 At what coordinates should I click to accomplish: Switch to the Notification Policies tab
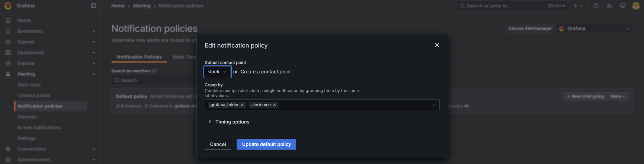click(139, 57)
